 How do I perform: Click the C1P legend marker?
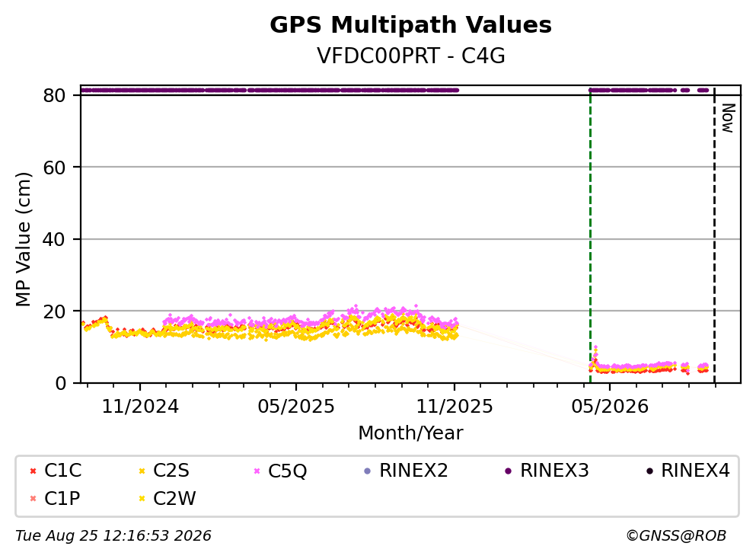pyautogui.click(x=33, y=499)
